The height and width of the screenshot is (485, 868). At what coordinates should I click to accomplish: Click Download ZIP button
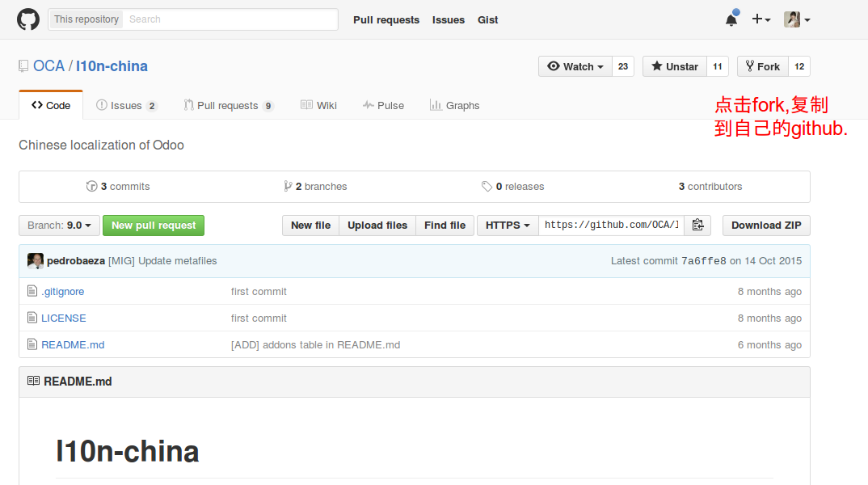(x=766, y=226)
